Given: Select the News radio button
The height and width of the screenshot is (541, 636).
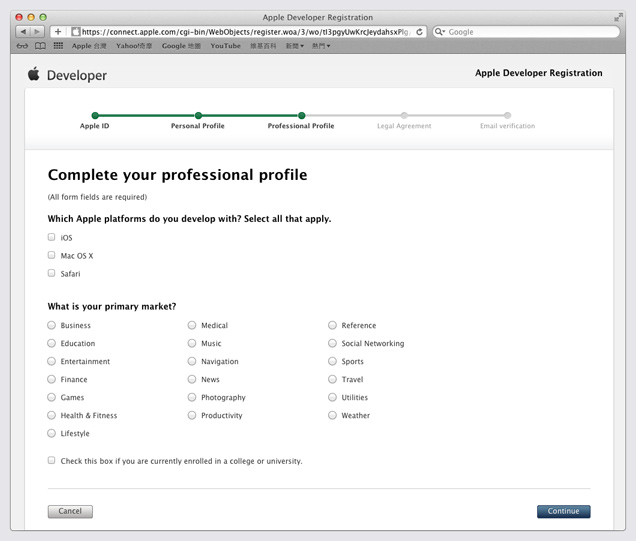Looking at the screenshot, I should coord(192,379).
